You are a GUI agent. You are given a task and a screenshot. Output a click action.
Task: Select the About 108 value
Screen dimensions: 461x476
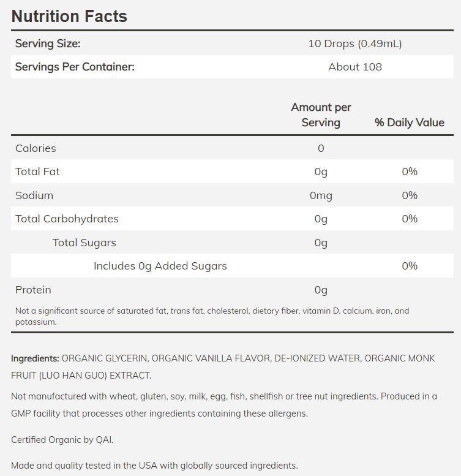[355, 67]
